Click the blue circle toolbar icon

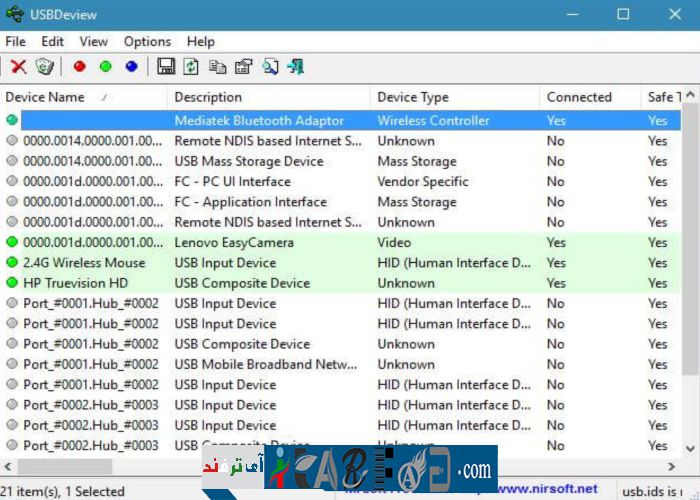(131, 67)
